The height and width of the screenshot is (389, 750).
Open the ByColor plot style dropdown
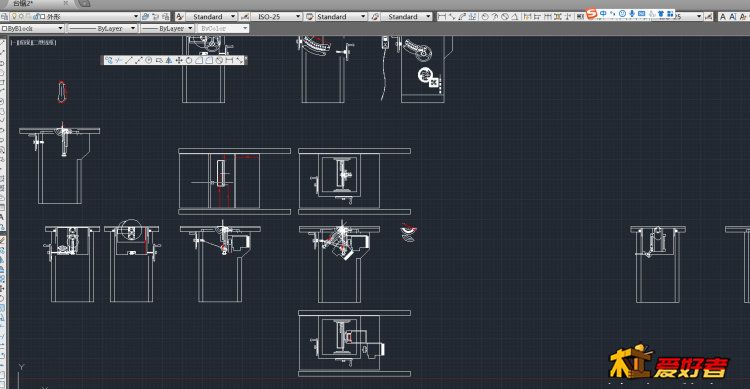pyautogui.click(x=245, y=29)
